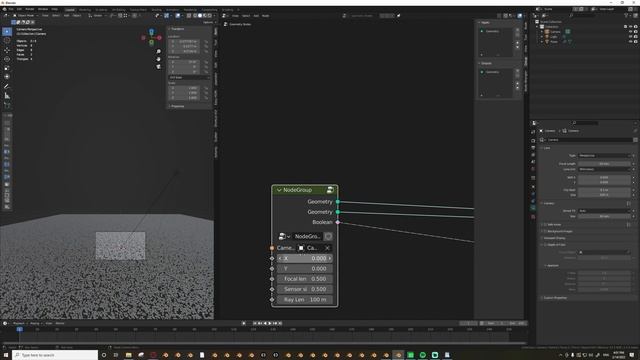Click the viewport zoom magnifier gizmo
Screen dimensions: 640x360
tap(158, 51)
